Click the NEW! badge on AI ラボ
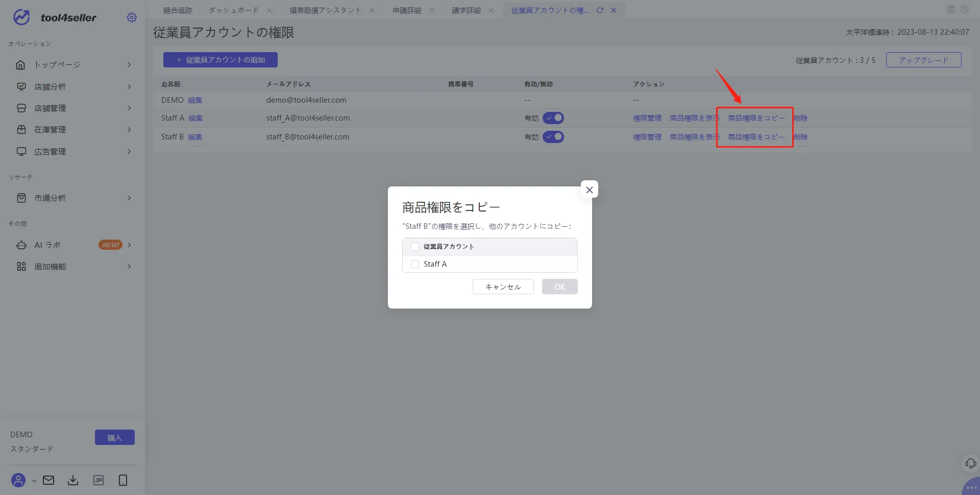 pyautogui.click(x=111, y=245)
